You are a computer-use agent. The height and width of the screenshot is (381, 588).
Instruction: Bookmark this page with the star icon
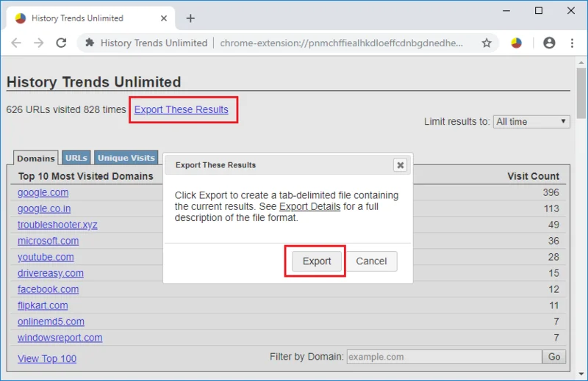coord(487,43)
